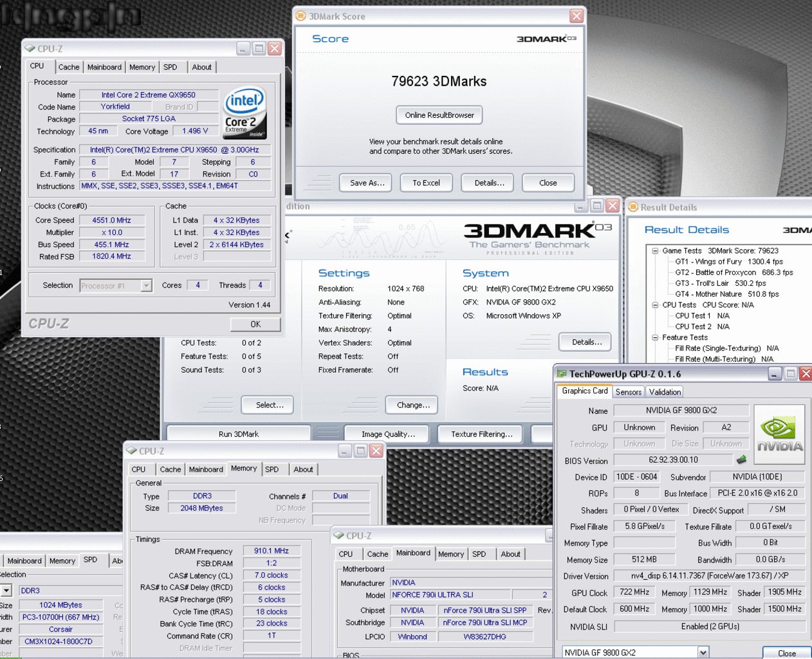Open the SPD tab in top CPU-Z
This screenshot has height=659, width=812.
pyautogui.click(x=171, y=67)
